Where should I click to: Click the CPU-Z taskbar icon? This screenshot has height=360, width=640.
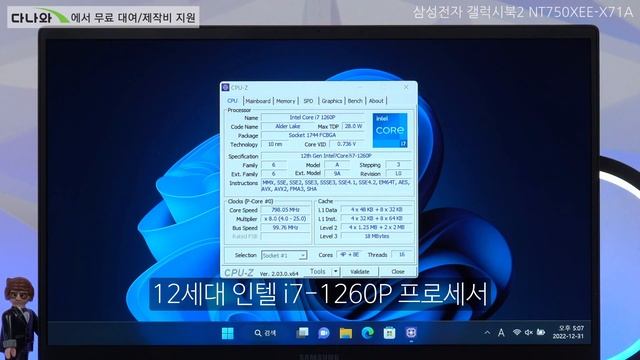(x=411, y=333)
